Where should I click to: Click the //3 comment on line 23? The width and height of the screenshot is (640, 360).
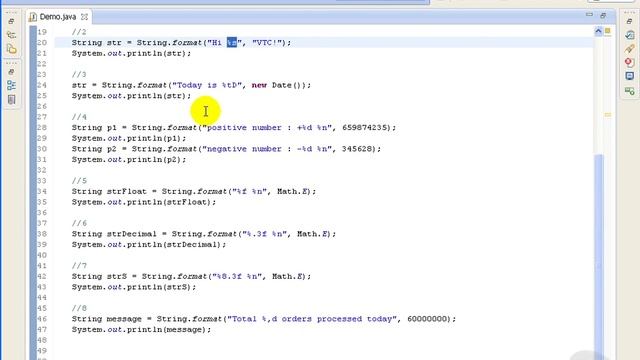click(79, 74)
